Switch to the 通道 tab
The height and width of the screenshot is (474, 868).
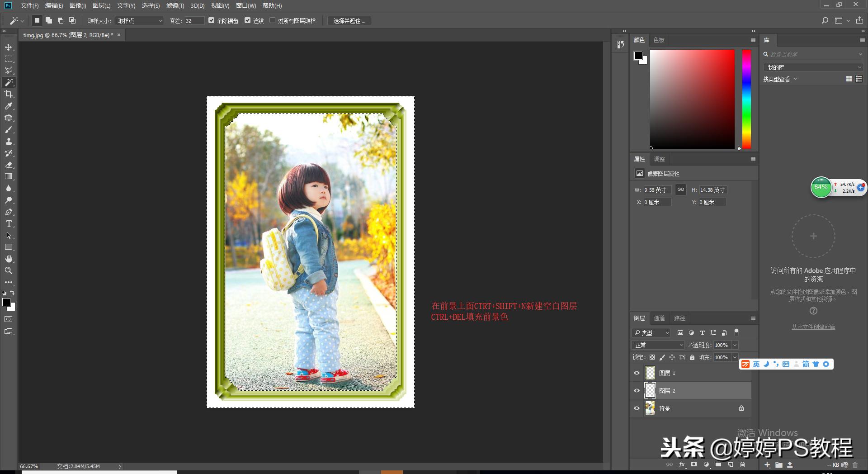(x=659, y=318)
